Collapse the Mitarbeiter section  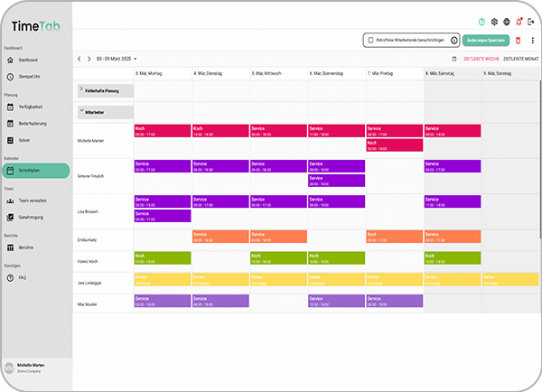pyautogui.click(x=82, y=113)
